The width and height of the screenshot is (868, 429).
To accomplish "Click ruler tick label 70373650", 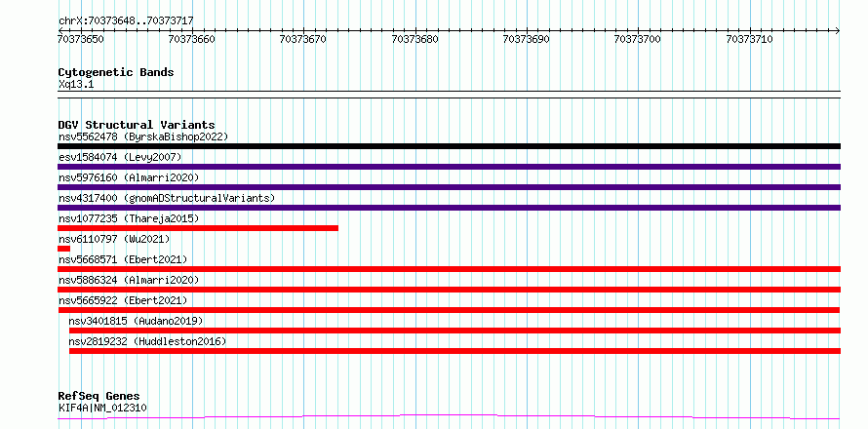I will (80, 39).
